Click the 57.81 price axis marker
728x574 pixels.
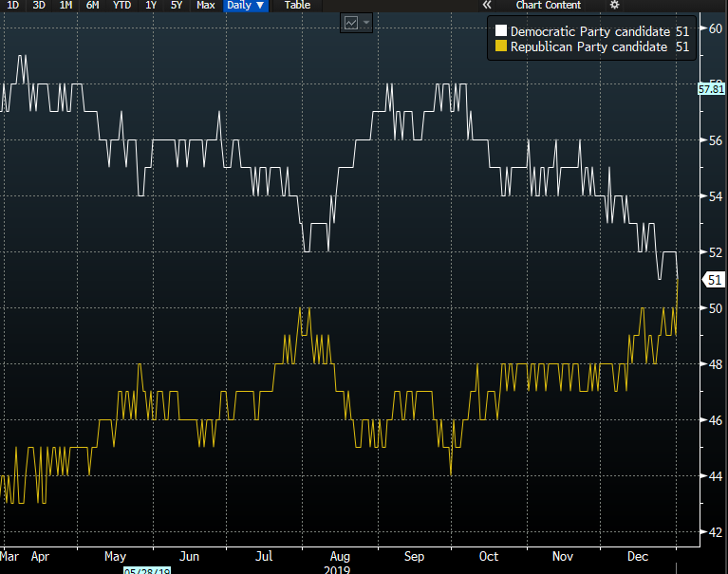pyautogui.click(x=711, y=89)
